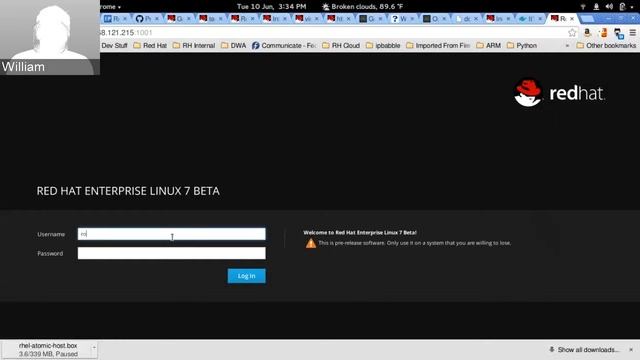The image size is (640, 360).
Task: Click the Username input field
Action: (171, 234)
